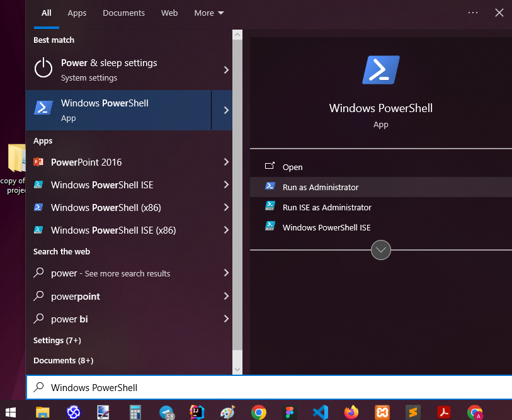Expand Power & sleep settings arrow

[x=226, y=70]
